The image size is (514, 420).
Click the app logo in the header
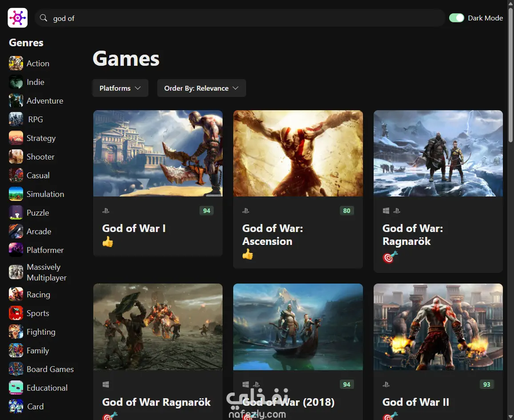pos(18,18)
